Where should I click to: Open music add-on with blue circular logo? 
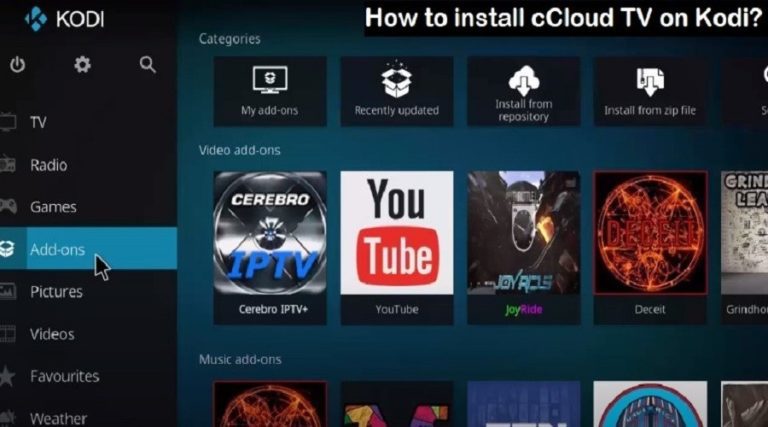click(650, 404)
